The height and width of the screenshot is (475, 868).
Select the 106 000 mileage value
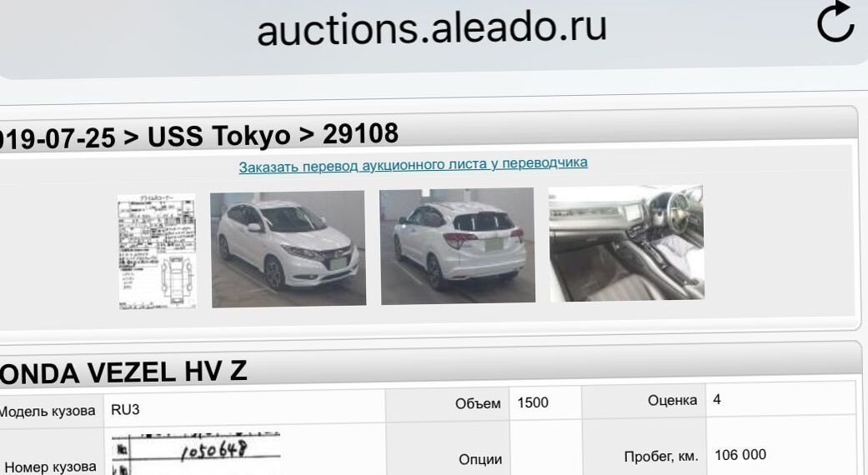[740, 455]
